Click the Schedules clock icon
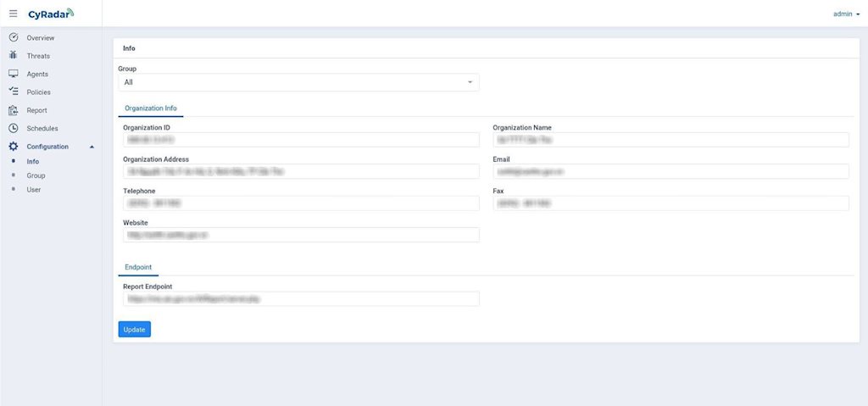 click(x=14, y=128)
